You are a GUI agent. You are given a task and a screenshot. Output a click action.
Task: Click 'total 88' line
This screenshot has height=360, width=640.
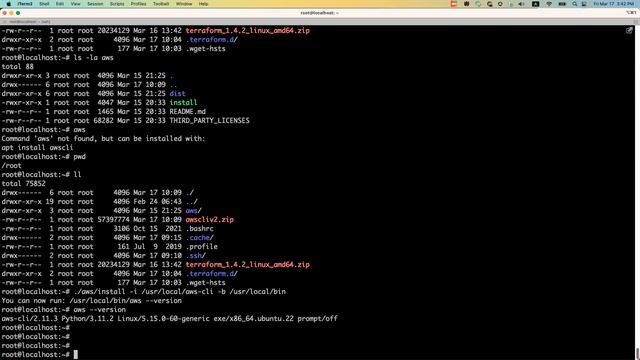click(18, 67)
